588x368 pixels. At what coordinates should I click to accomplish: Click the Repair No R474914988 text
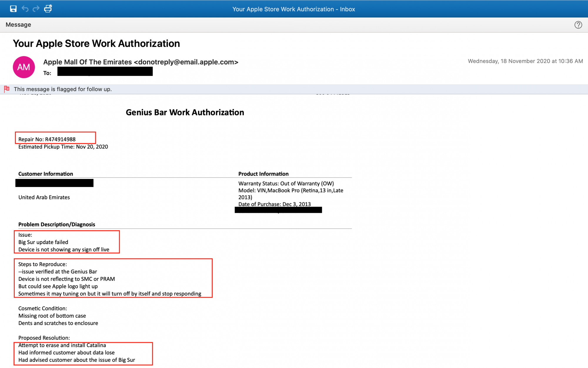(x=47, y=139)
